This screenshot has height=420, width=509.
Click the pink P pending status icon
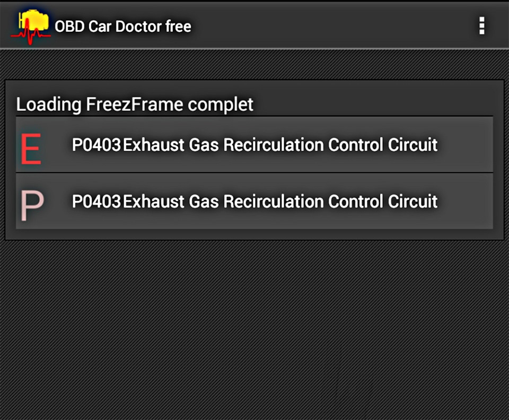pyautogui.click(x=32, y=205)
